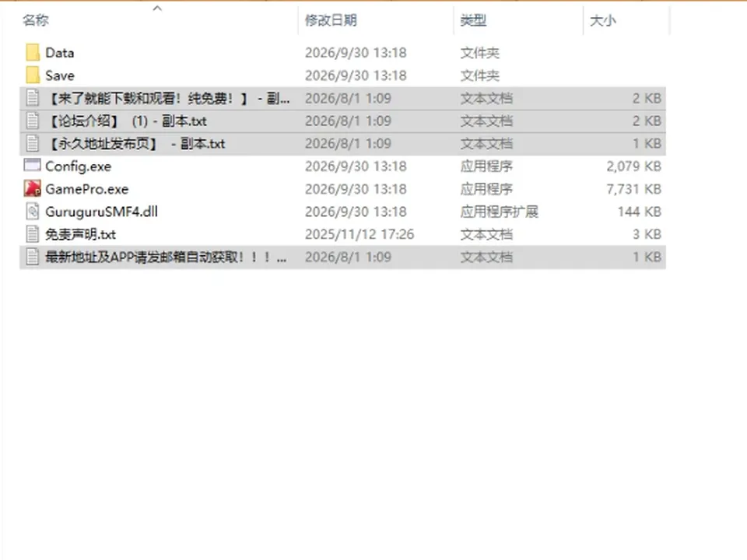Sort by the 修改日期 column header
This screenshot has width=747, height=560.
click(331, 20)
